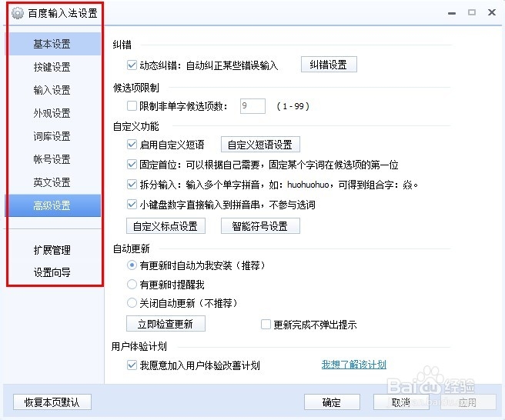The image size is (505, 420).
Task: Toggle 动态纠错 checkbox
Action: (132, 65)
